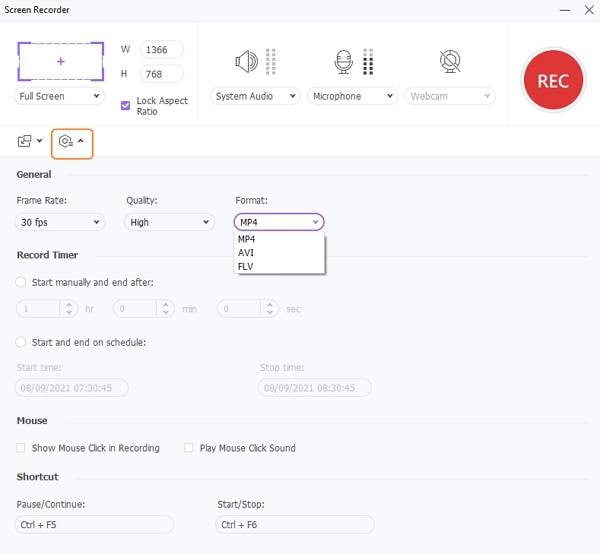Select Start and end on schedule option

pyautogui.click(x=21, y=342)
